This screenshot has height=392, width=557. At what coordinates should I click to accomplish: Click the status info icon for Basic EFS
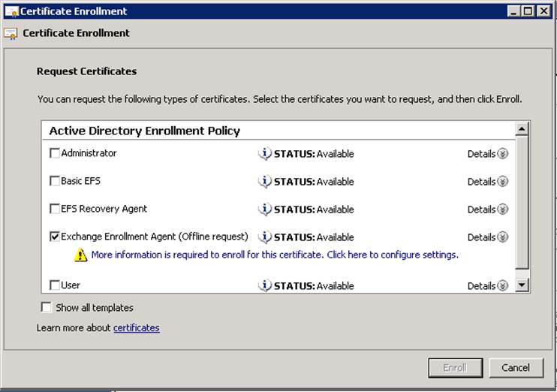coord(264,182)
